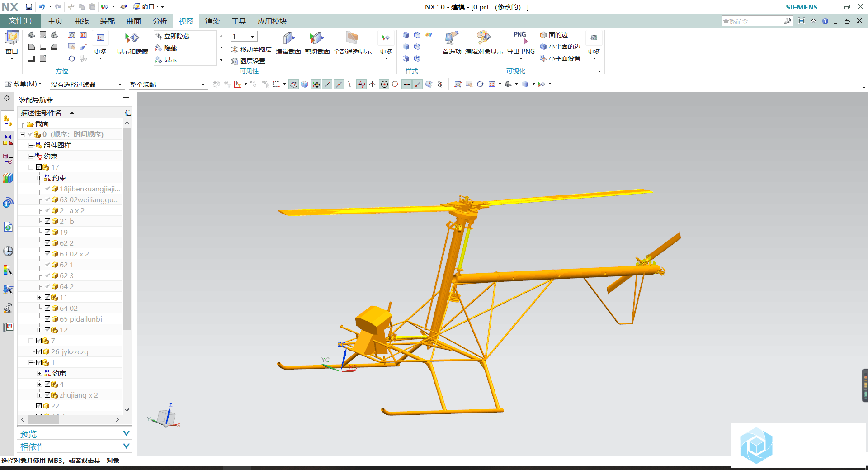The width and height of the screenshot is (868, 470).
Task: Click the Find command search magnifier icon
Action: pos(788,21)
